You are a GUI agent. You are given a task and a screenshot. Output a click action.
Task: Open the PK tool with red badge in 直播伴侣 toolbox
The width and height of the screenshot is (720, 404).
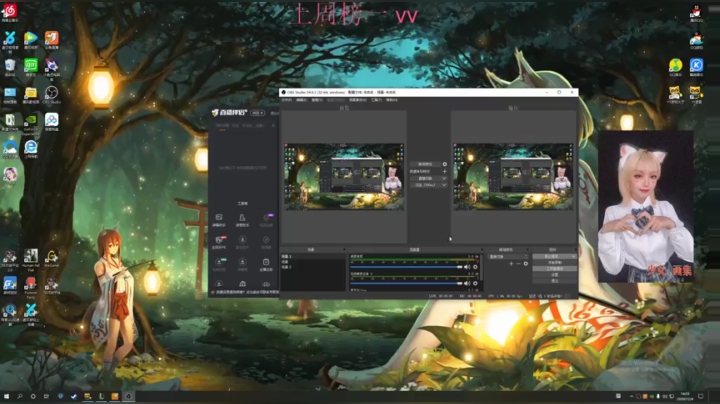[219, 242]
